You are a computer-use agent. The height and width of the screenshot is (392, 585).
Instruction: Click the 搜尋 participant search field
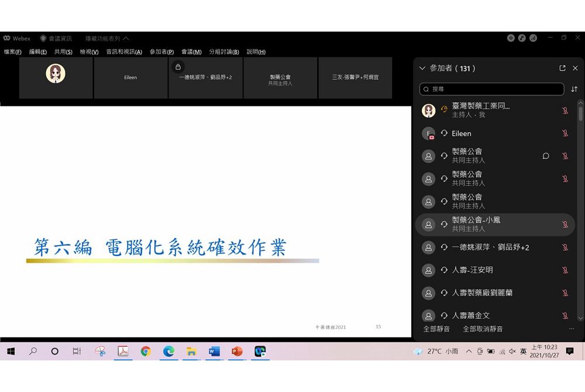tap(492, 89)
